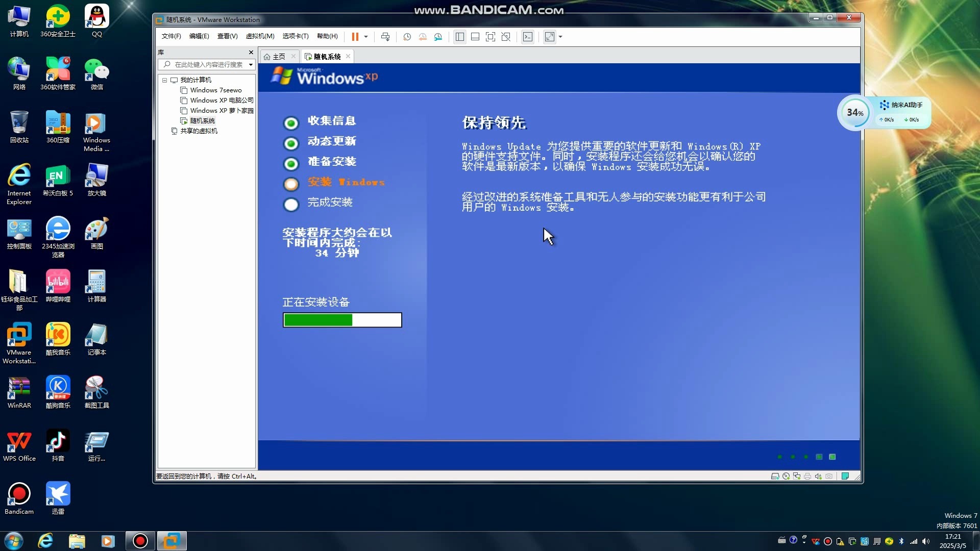Close the 主页 tab
Viewport: 980px width, 551px height.
coord(293,56)
